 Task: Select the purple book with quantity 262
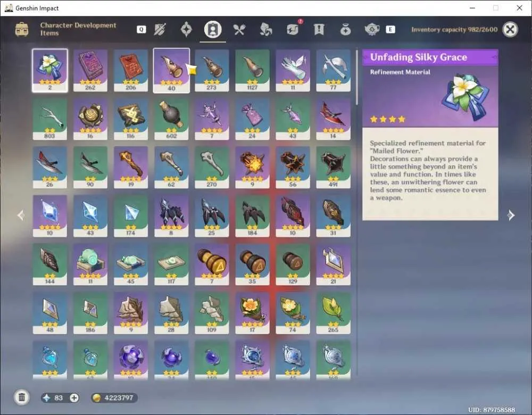90,71
